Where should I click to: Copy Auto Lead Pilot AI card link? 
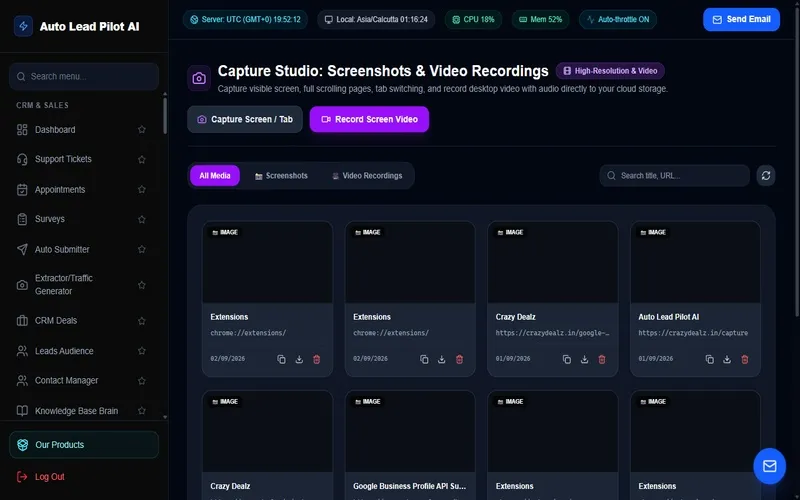click(x=710, y=359)
